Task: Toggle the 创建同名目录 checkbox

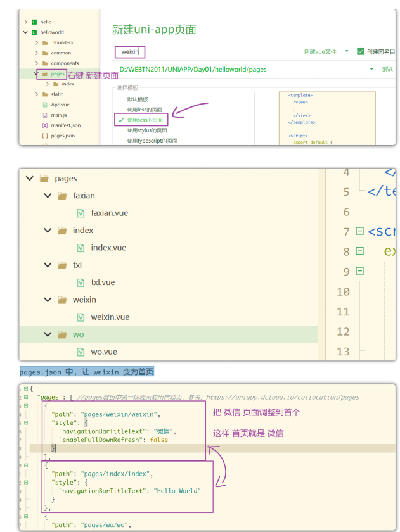Action: (x=360, y=51)
